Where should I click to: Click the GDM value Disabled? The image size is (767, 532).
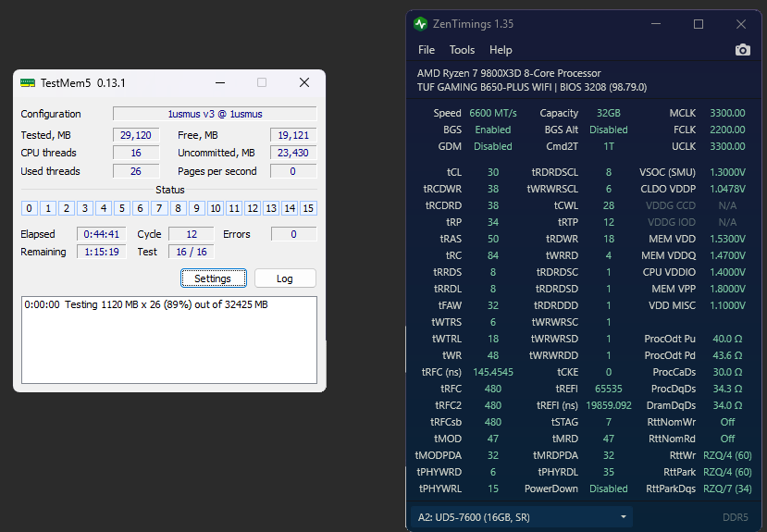(492, 146)
